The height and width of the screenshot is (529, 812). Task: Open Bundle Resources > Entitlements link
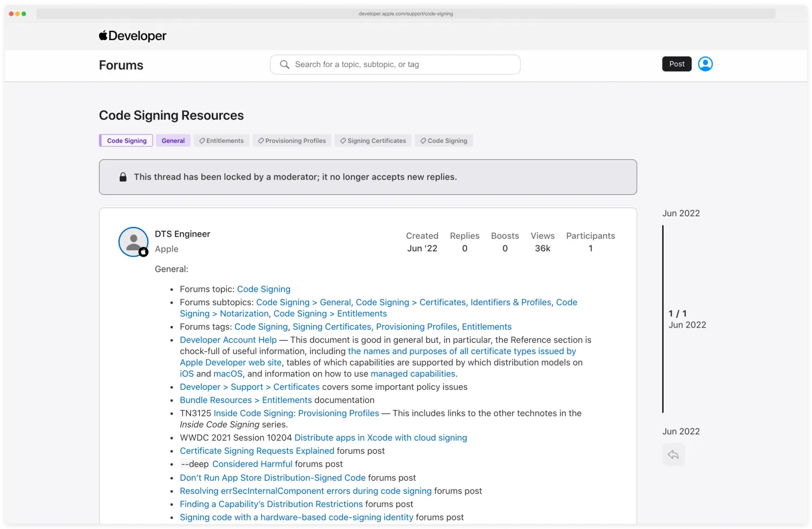[246, 400]
